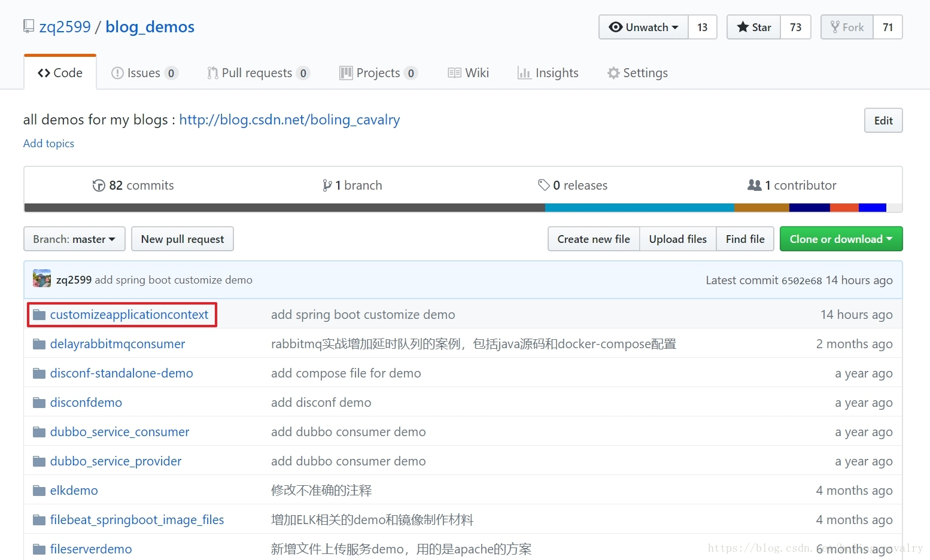Open the Settings tab
This screenshot has height=560, width=930.
637,73
